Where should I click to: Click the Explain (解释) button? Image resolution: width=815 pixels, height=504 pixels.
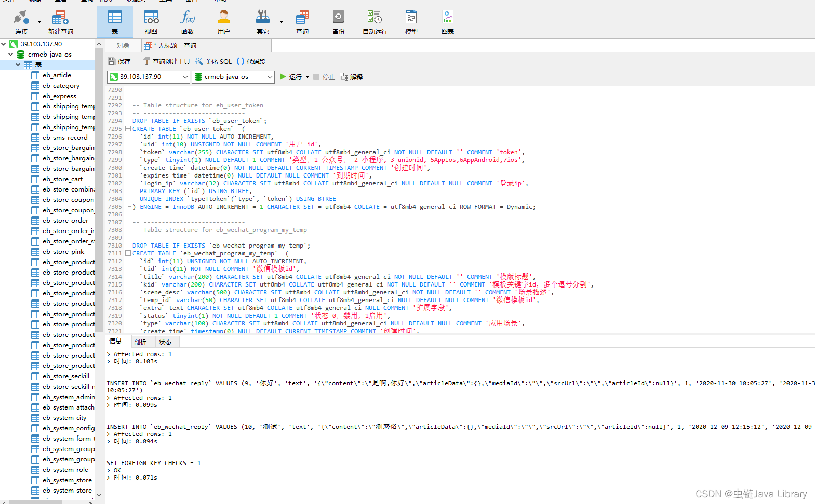coord(351,77)
